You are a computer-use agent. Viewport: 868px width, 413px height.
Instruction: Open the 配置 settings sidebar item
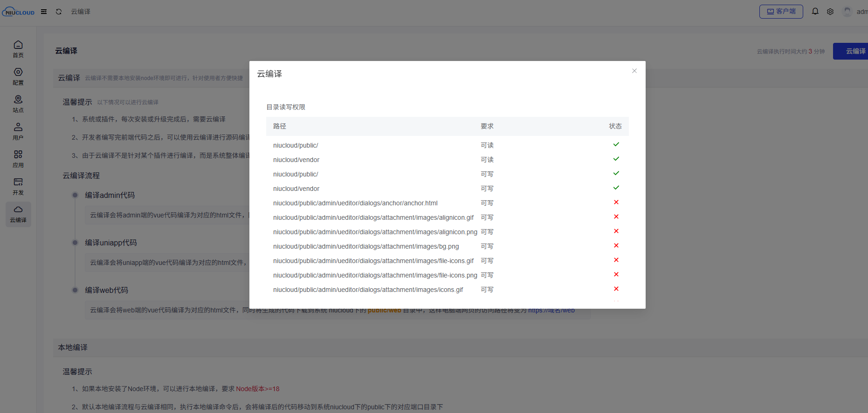[x=18, y=76]
